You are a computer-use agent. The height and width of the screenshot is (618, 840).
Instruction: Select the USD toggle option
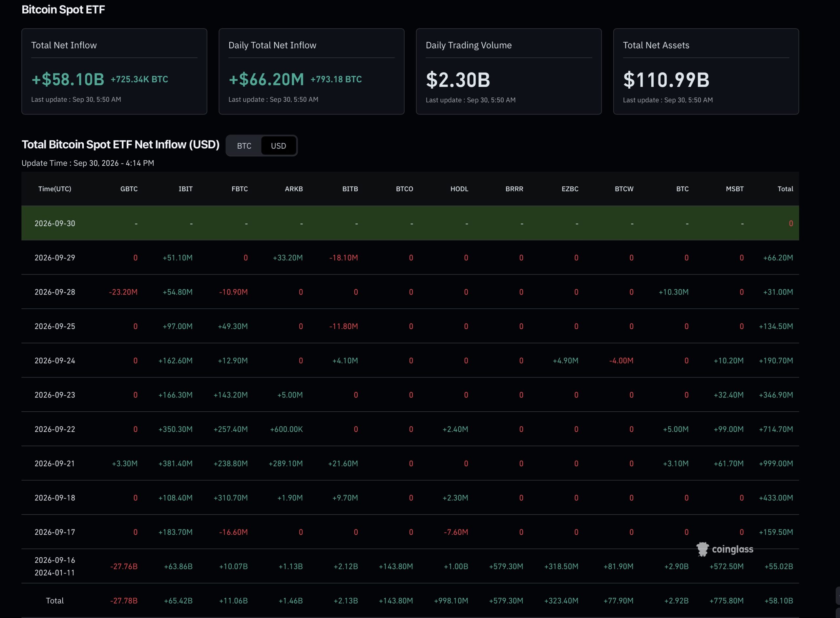tap(278, 146)
